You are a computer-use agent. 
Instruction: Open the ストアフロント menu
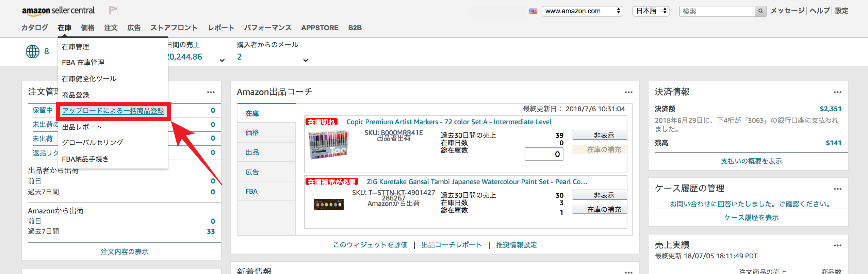tap(174, 28)
